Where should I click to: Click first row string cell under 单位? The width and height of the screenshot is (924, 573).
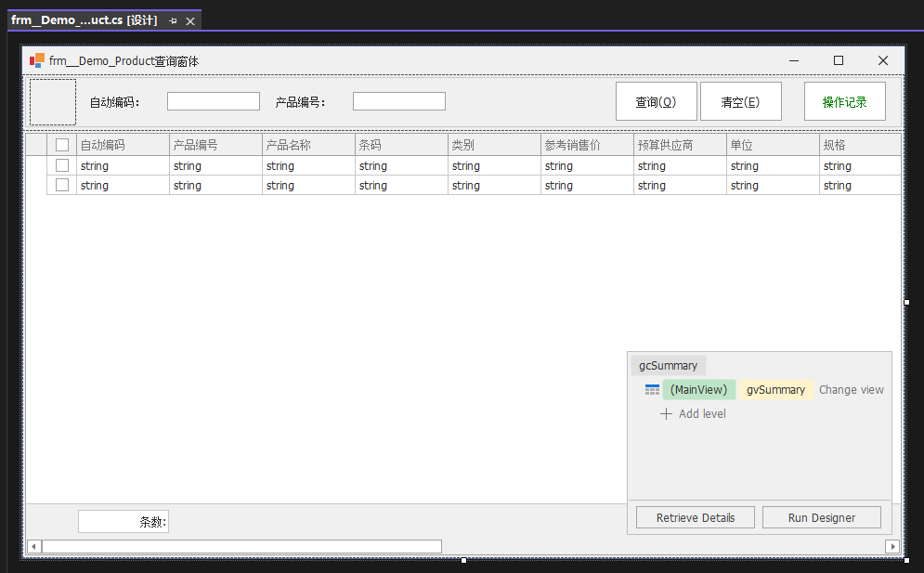[x=773, y=165]
